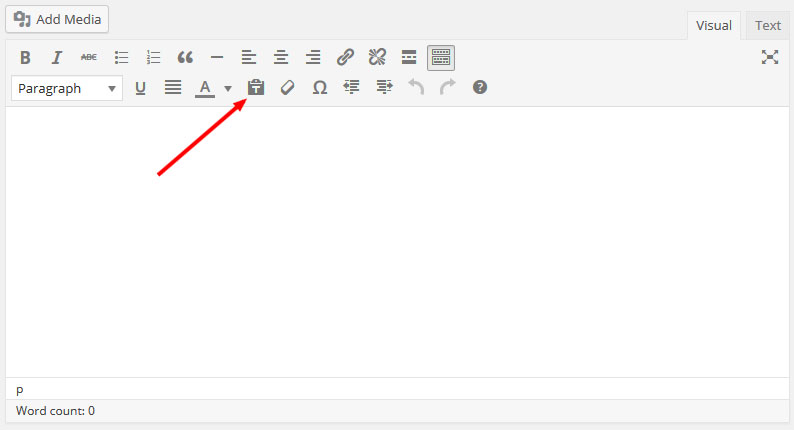Open the text color picker arrow
The width and height of the screenshot is (794, 430).
(228, 89)
